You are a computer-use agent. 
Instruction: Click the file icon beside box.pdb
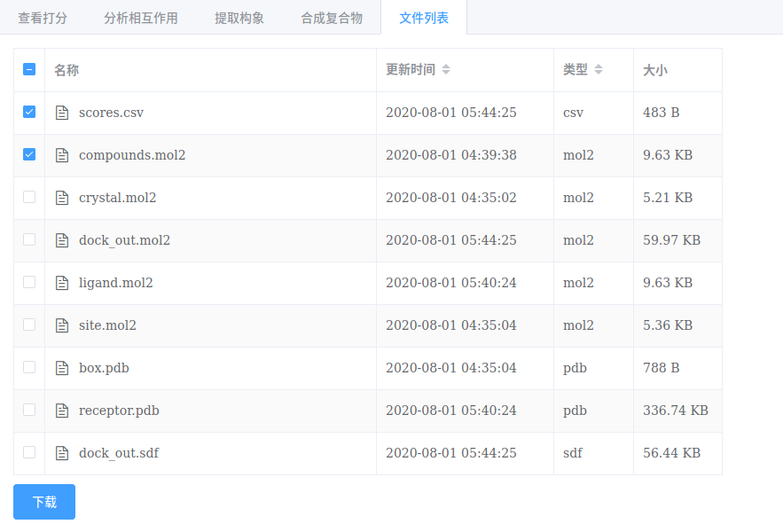click(62, 368)
